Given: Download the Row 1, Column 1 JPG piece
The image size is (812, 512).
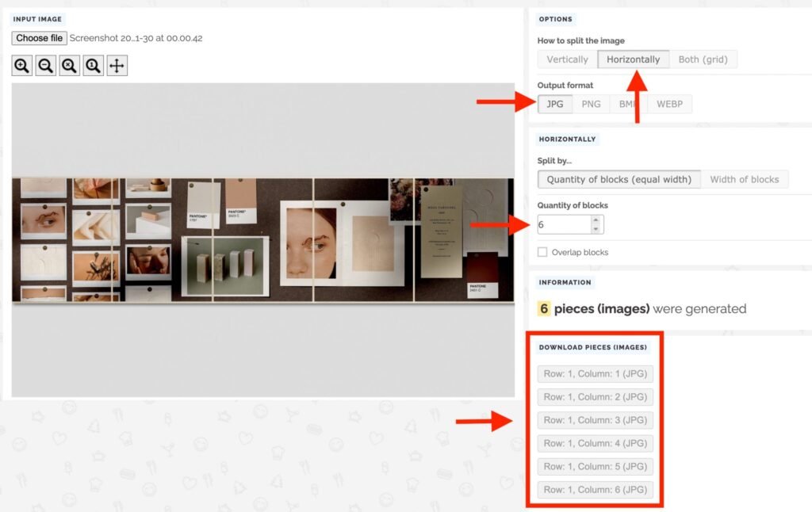Looking at the screenshot, I should [596, 373].
